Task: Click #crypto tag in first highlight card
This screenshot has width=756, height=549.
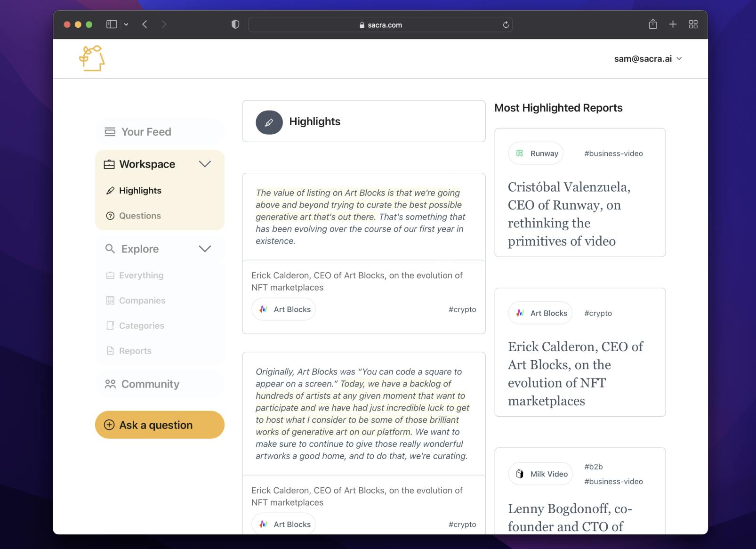Action: pos(462,309)
